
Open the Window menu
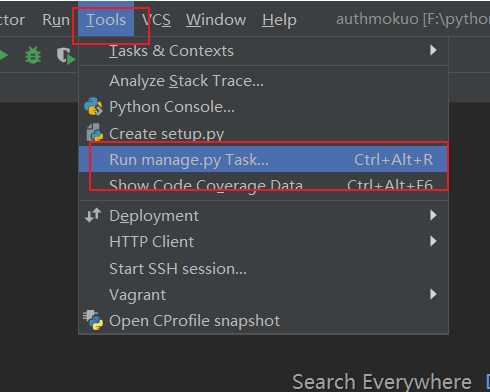(x=216, y=20)
